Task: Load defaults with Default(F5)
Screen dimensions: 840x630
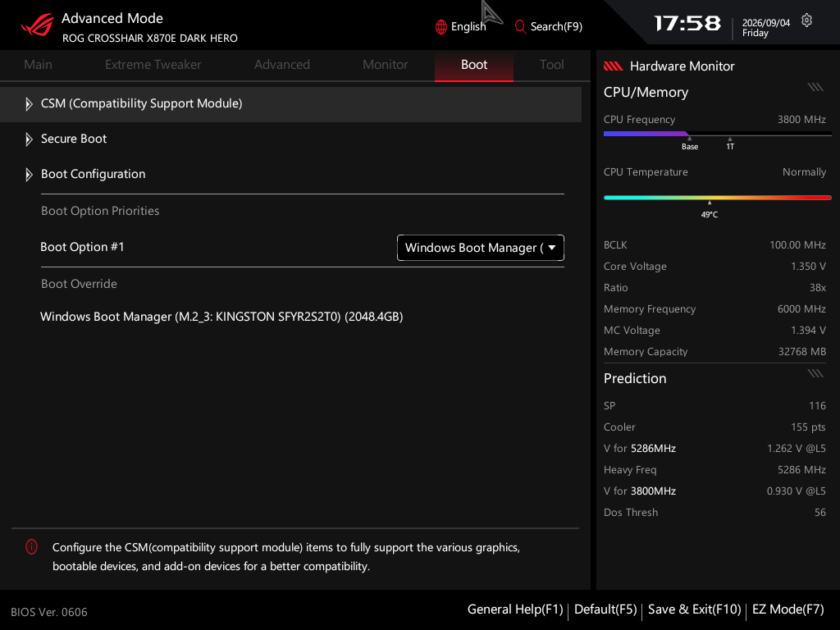Action: (605, 609)
